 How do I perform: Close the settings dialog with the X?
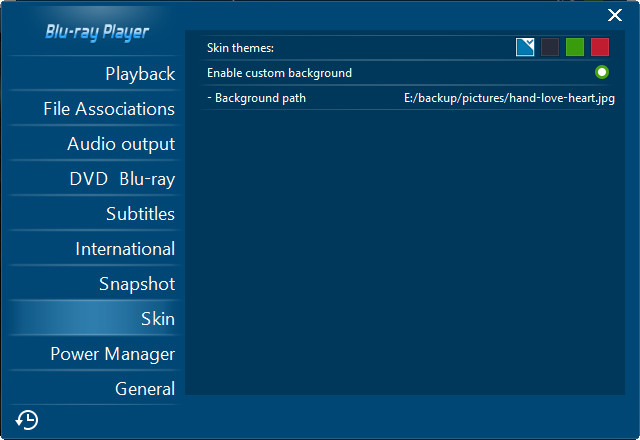tap(615, 15)
